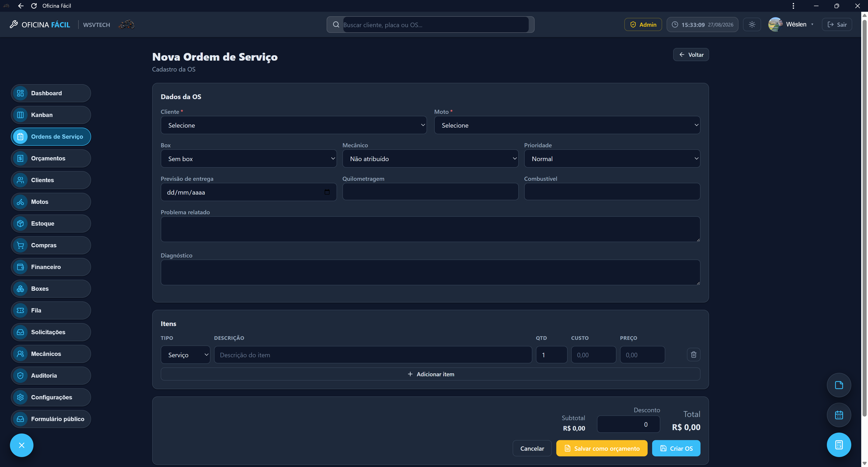Open Configurações from sidebar
The image size is (868, 467).
coord(51,397)
